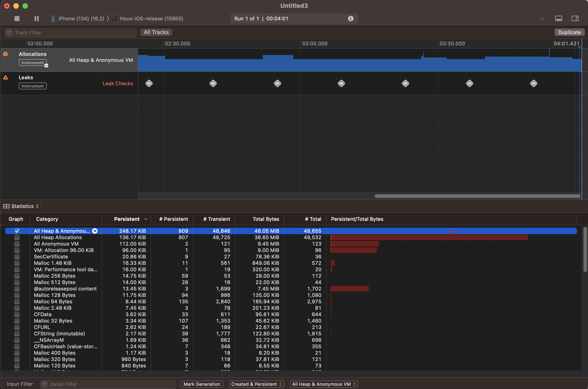Screen dimensions: 588x389
Task: Enable graph checkbox for All Heap Allocations
Action: pyautogui.click(x=17, y=237)
